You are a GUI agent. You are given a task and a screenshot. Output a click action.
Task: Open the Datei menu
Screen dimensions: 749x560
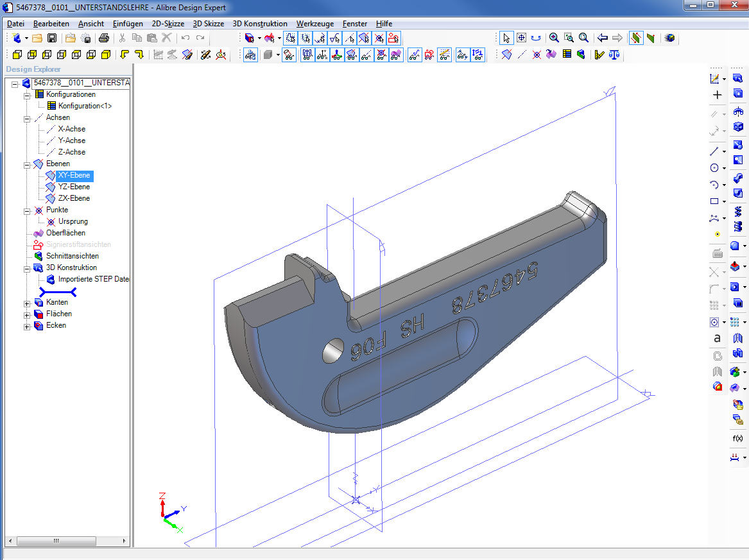coord(16,23)
